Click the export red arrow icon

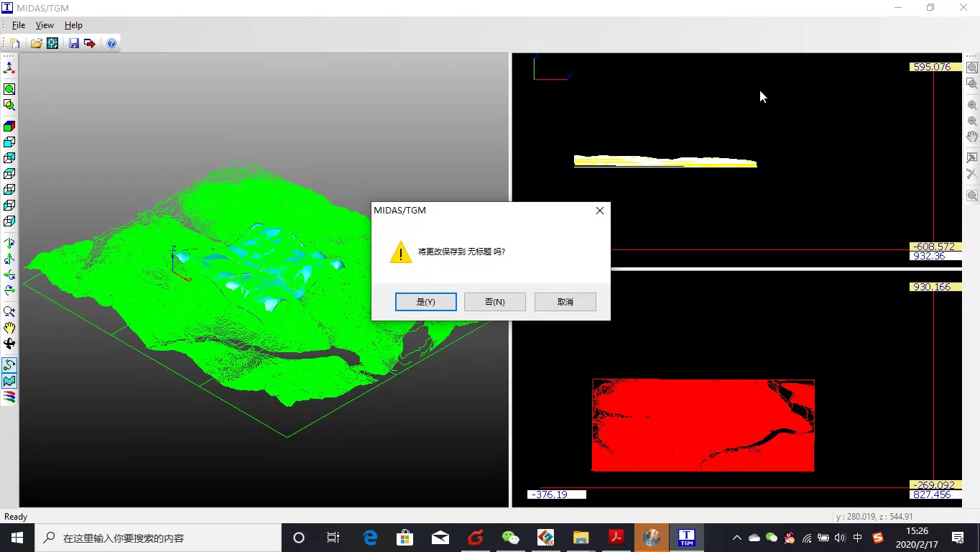pos(90,43)
